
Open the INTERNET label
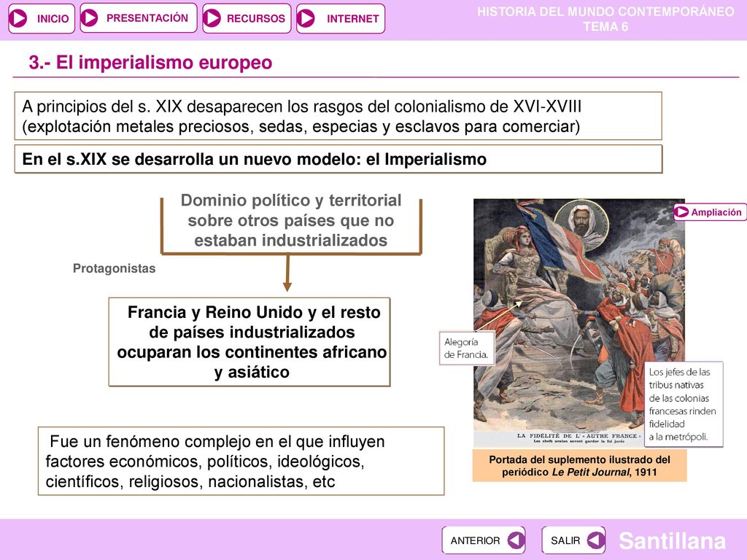(352, 19)
